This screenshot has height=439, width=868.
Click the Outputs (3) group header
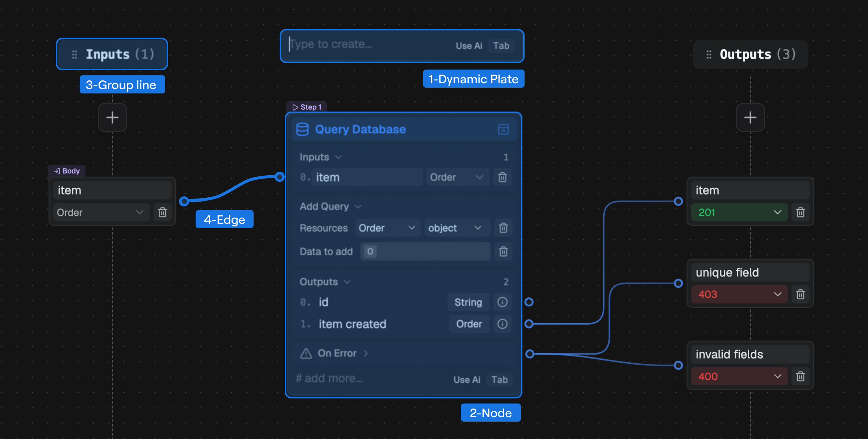[750, 54]
